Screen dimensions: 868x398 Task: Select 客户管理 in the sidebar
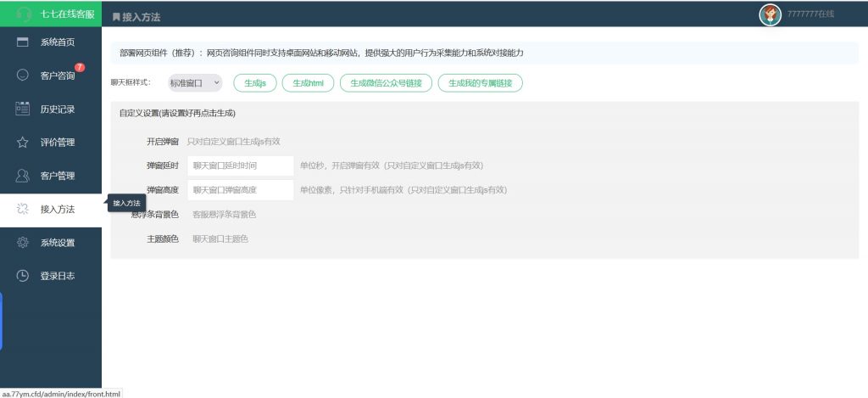click(x=51, y=176)
